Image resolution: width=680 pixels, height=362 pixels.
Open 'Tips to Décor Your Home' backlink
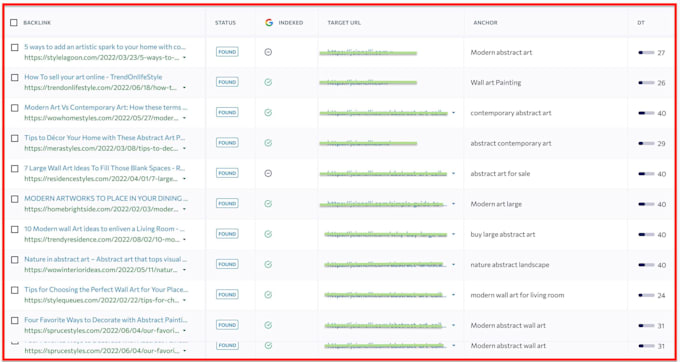click(105, 137)
